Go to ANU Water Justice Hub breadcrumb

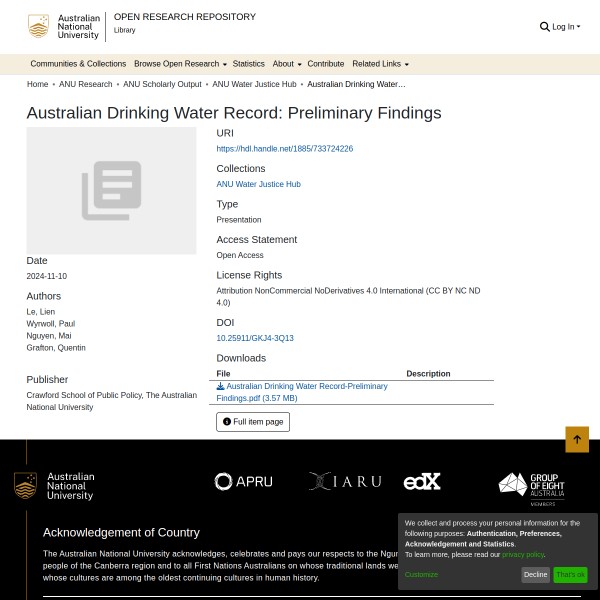(x=254, y=85)
